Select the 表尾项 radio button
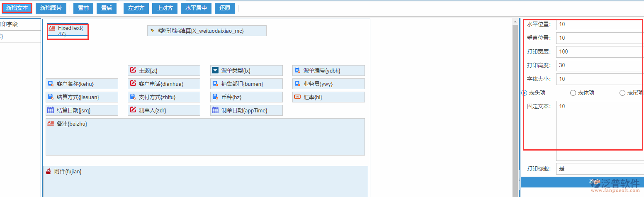This screenshot has width=644, height=197. point(622,93)
